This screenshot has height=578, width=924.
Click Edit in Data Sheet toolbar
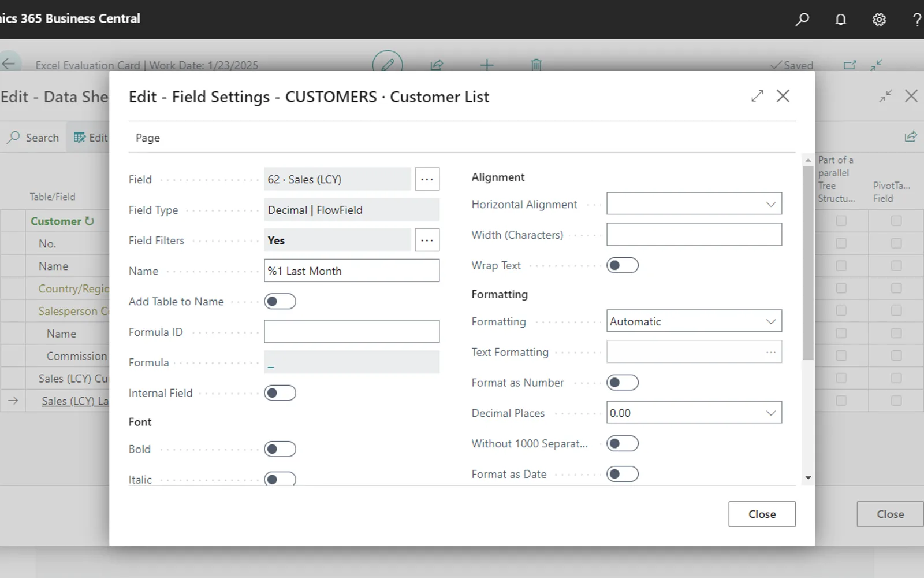(91, 138)
